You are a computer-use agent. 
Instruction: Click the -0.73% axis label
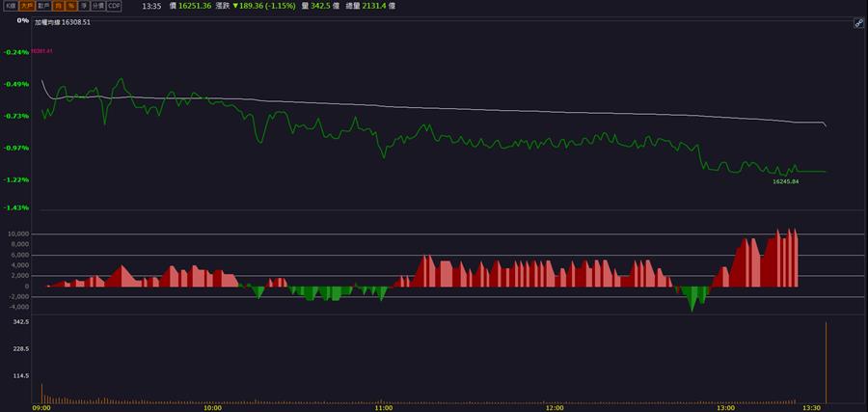click(x=16, y=116)
